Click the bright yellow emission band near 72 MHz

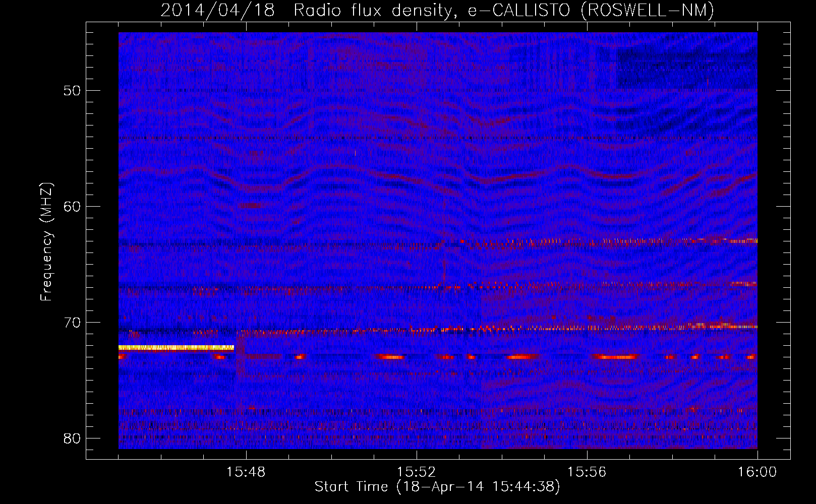point(176,347)
